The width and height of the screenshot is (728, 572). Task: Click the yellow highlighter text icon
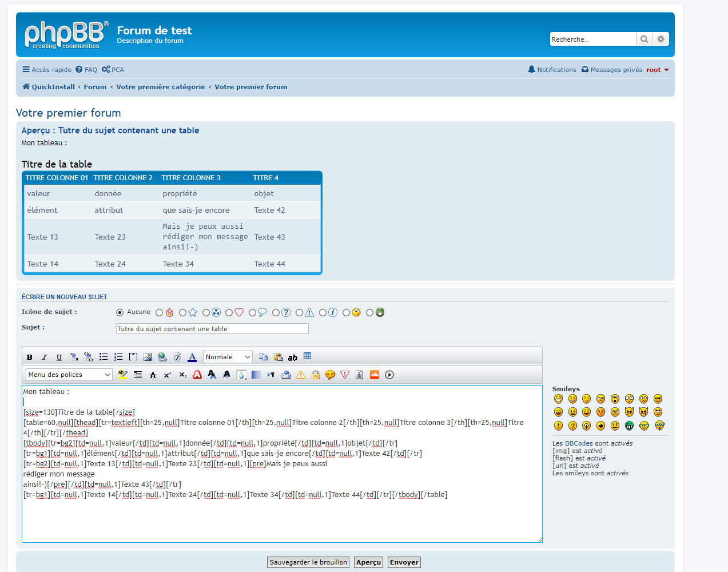123,375
